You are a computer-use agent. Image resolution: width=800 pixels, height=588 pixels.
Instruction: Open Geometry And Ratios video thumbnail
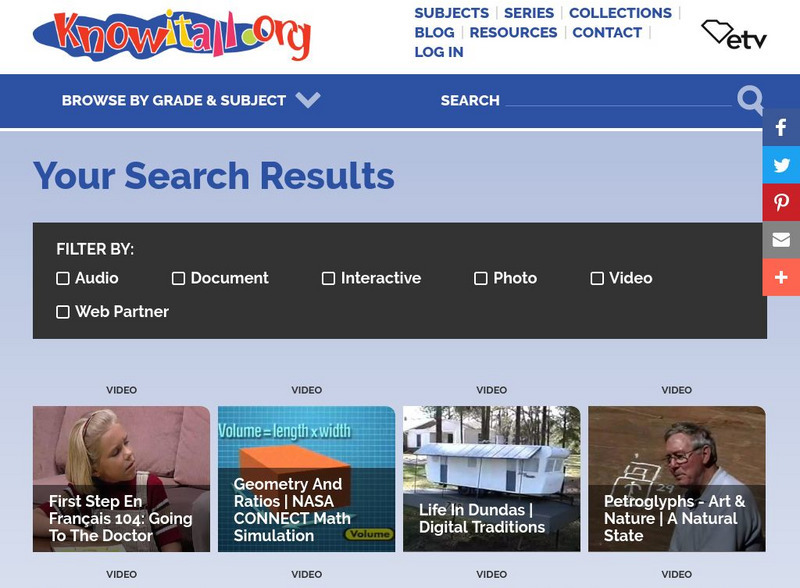click(307, 479)
